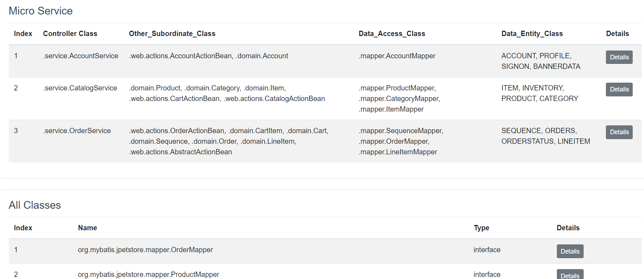Click the Name column header in All Classes
The width and height of the screenshot is (644, 279).
click(x=88, y=228)
